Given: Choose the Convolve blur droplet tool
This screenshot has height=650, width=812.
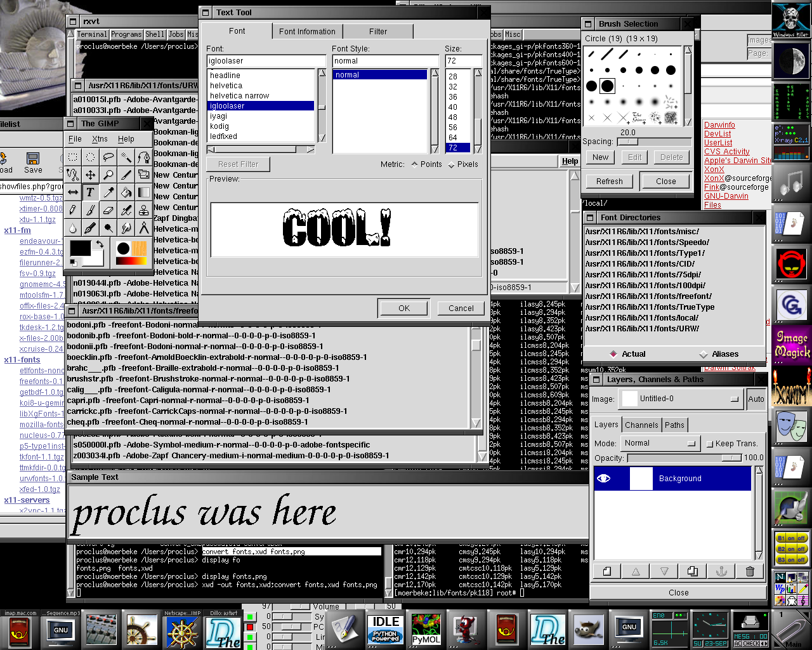Looking at the screenshot, I should point(73,228).
